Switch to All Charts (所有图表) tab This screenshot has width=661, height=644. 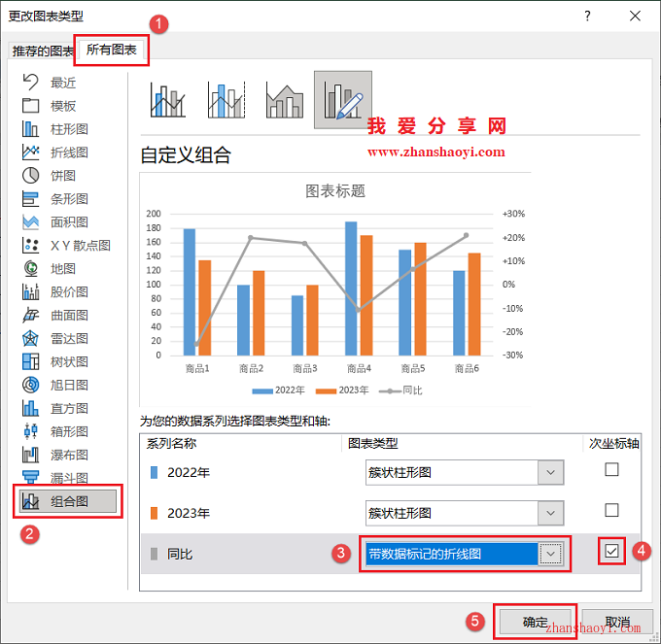point(111,50)
